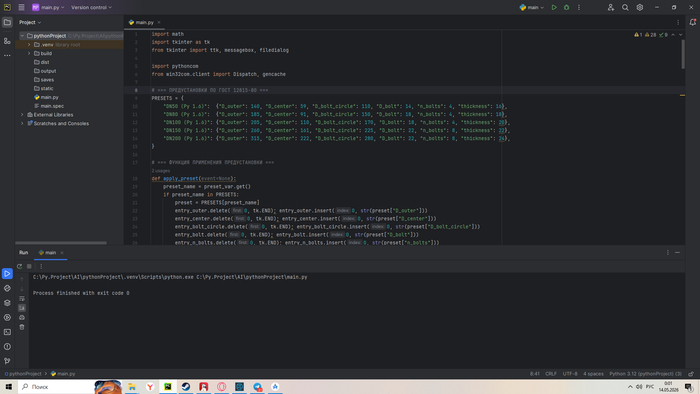Open Run toolbar more options
The height and width of the screenshot is (394, 700).
(41, 266)
